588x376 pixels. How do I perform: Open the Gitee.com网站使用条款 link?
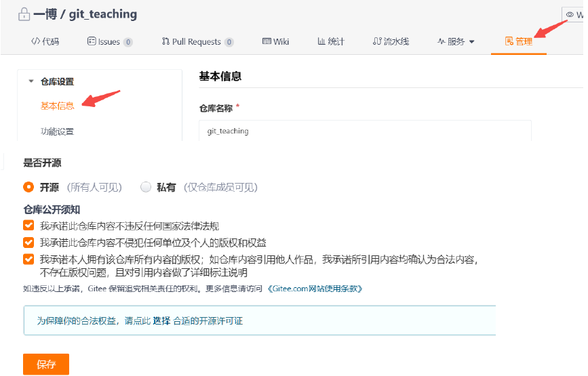pyautogui.click(x=315, y=289)
